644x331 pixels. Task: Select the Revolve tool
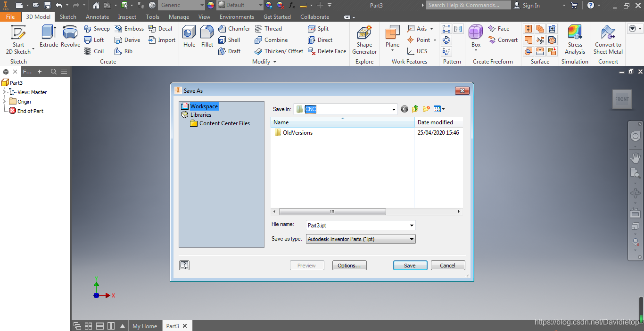click(70, 37)
